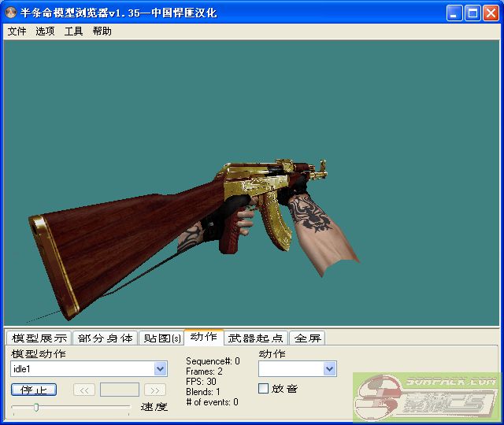Open the empty 动作 dropdown arrow
Screen dimensions: 504x425
coord(329,369)
